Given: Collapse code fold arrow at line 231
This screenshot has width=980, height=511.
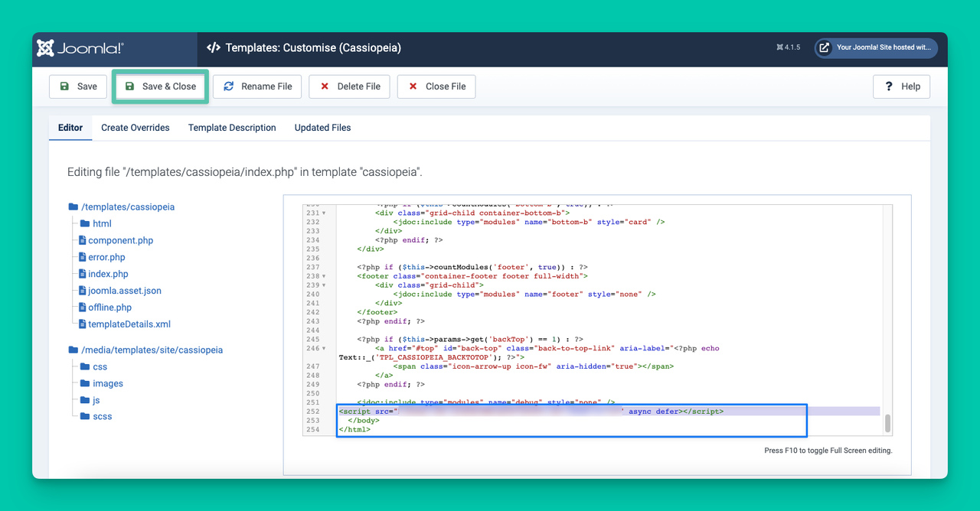Looking at the screenshot, I should pos(324,213).
